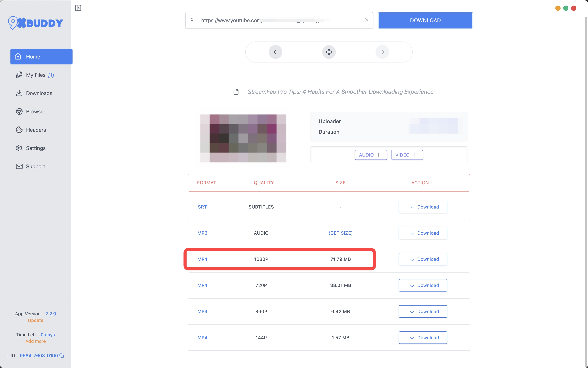Download the 144P MP4
The width and height of the screenshot is (588, 368).
click(x=423, y=338)
